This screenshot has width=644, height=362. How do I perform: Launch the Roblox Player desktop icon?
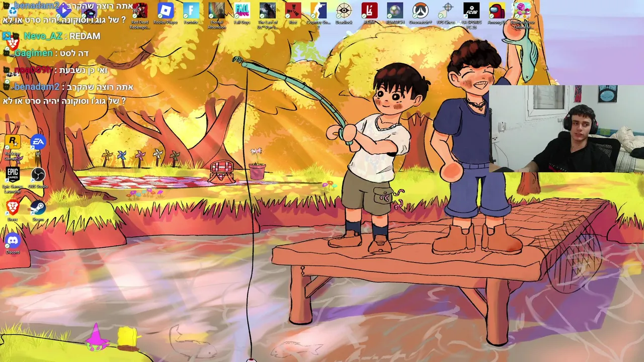coord(166,14)
